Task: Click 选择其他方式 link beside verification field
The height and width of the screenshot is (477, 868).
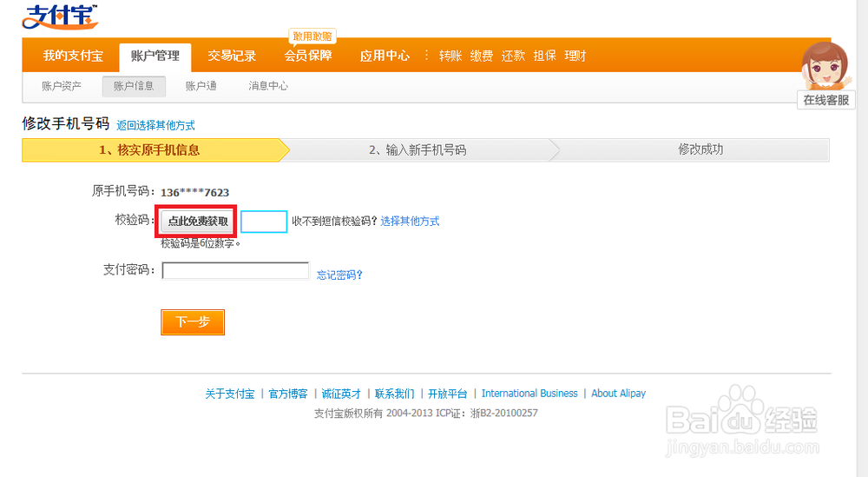Action: pyautogui.click(x=411, y=221)
